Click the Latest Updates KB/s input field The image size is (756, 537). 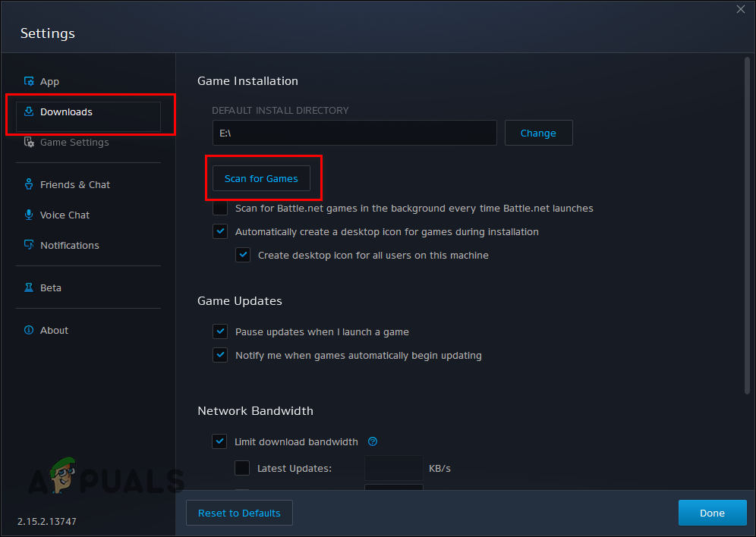coord(394,468)
